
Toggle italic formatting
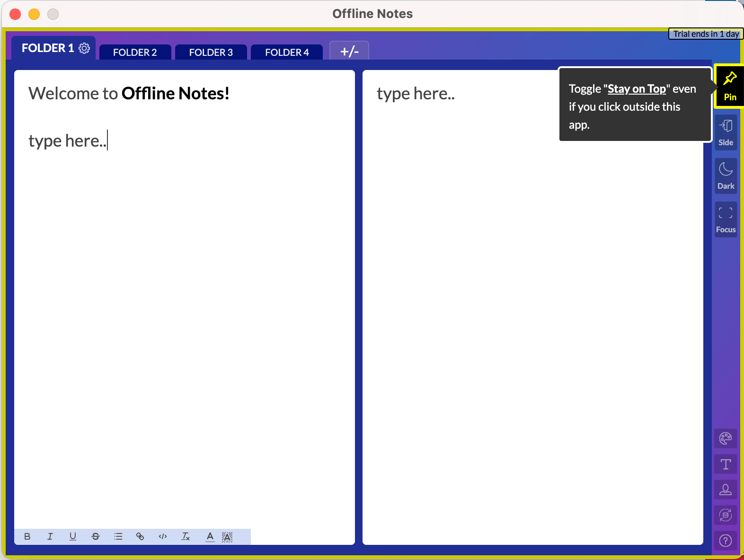(x=50, y=536)
